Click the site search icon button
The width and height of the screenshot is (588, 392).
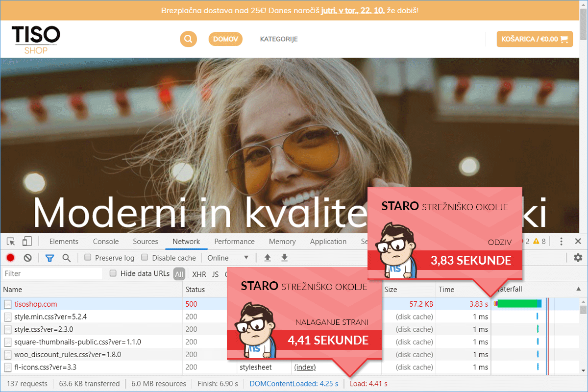pos(188,39)
